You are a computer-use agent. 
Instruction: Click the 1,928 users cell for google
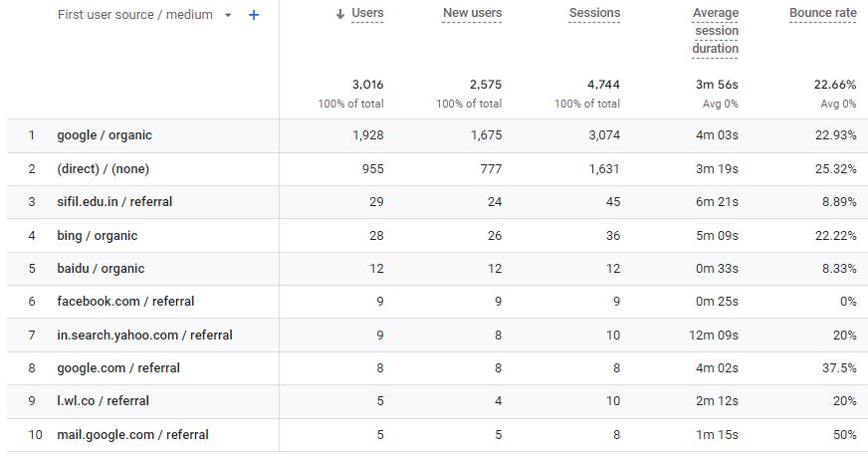click(367, 135)
